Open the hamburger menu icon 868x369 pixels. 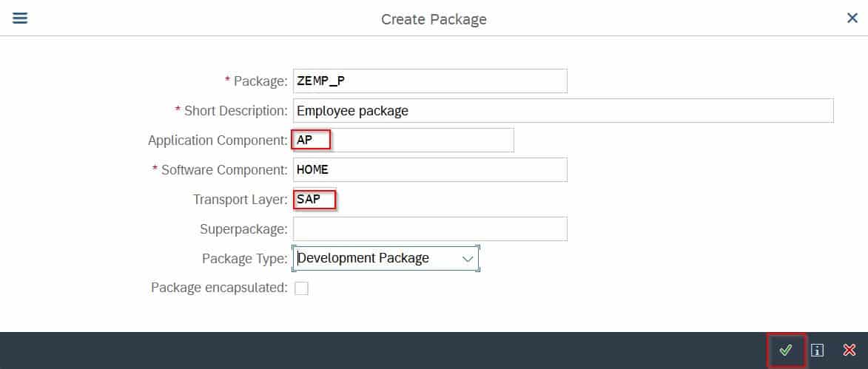tap(20, 18)
